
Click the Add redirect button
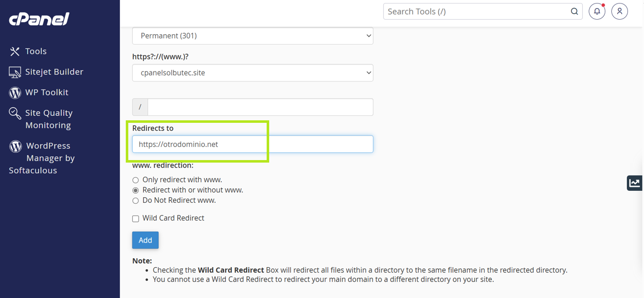tap(145, 240)
